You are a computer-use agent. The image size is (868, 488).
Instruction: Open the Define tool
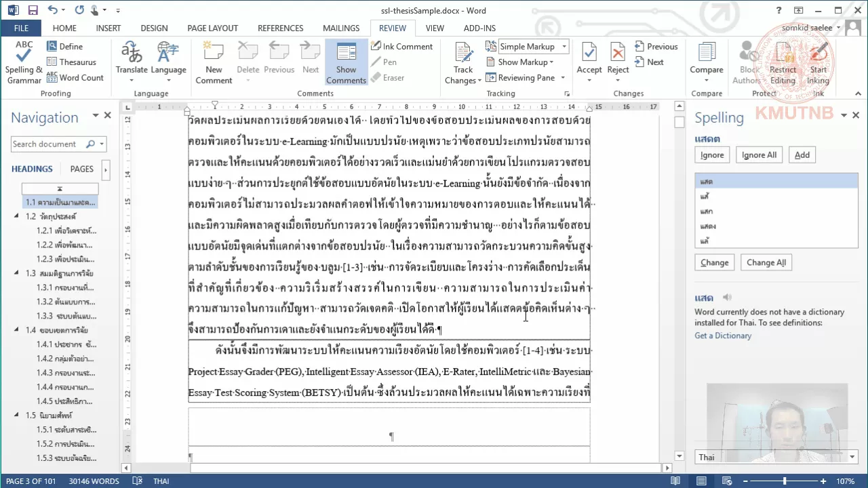point(64,46)
